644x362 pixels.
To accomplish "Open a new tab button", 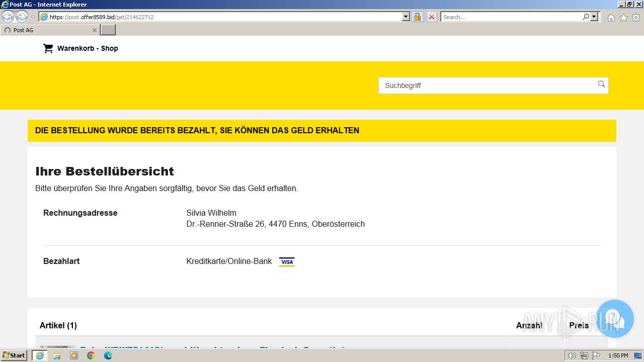I will 108,30.
